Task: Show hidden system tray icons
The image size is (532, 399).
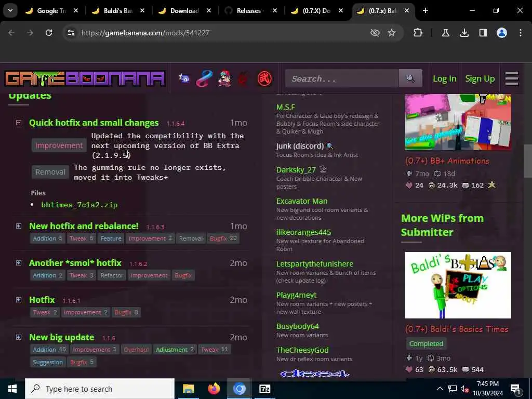Action: point(440,389)
